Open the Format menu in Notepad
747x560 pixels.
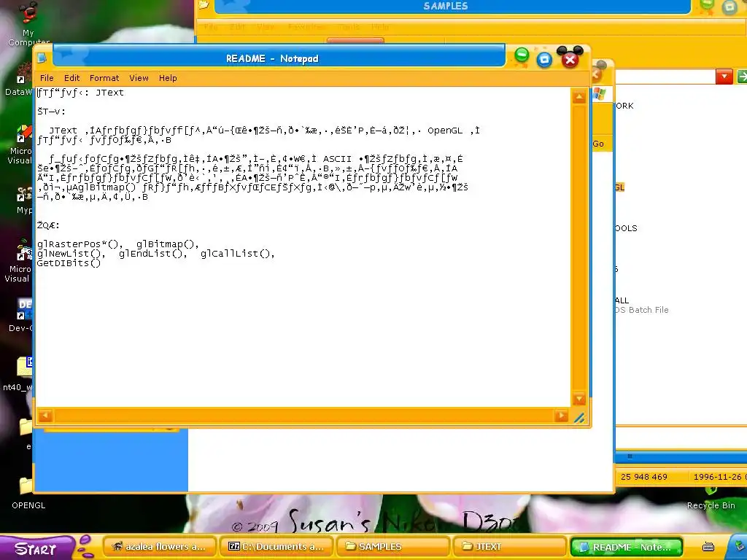(104, 78)
